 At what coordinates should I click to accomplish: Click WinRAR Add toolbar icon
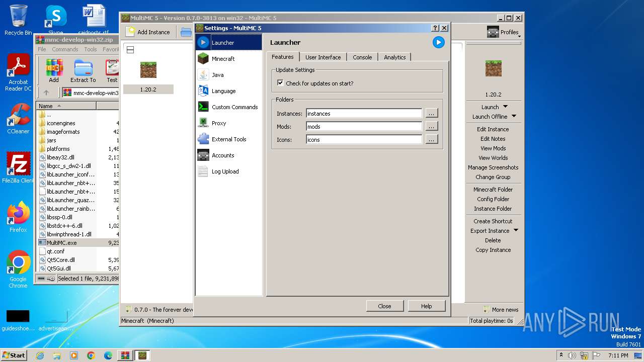coord(54,70)
